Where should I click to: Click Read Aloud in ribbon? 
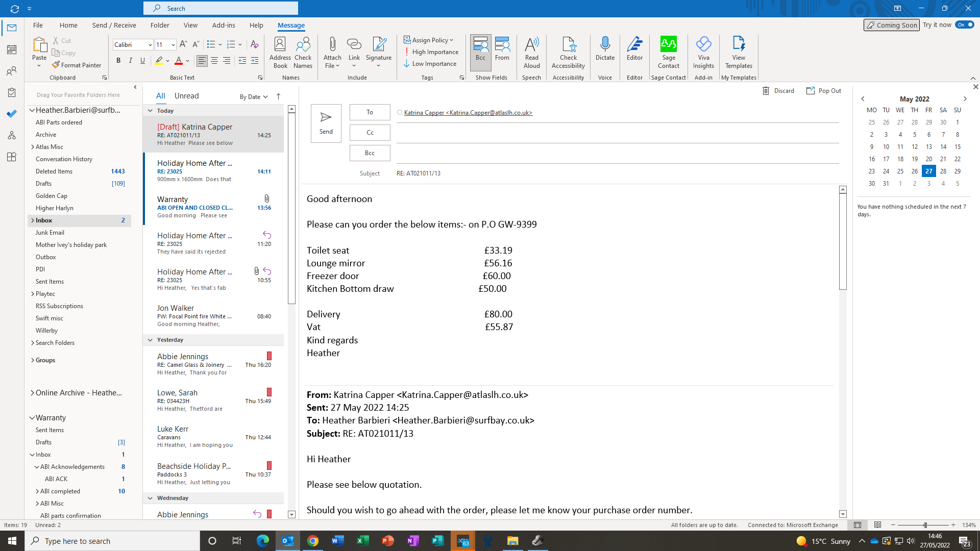(x=531, y=52)
